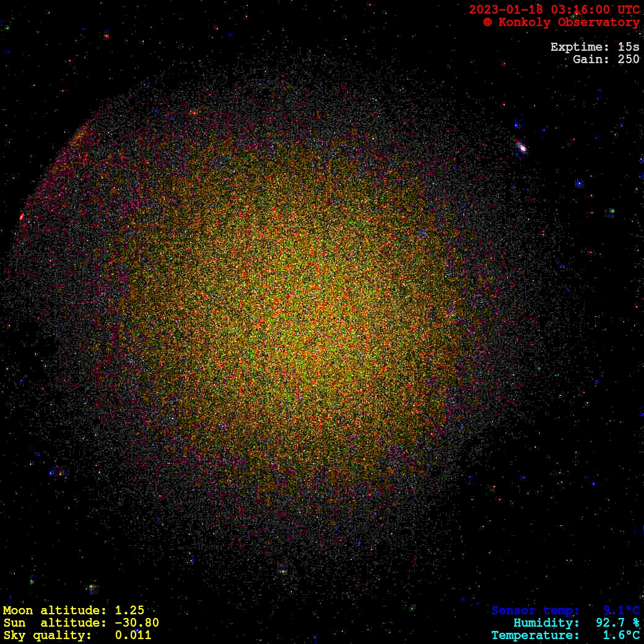Click the bright white star at upper right

(521, 147)
